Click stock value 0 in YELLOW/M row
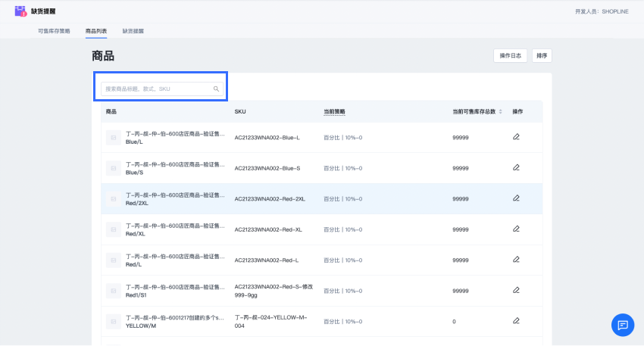Image resolution: width=644 pixels, height=346 pixels. (x=454, y=322)
